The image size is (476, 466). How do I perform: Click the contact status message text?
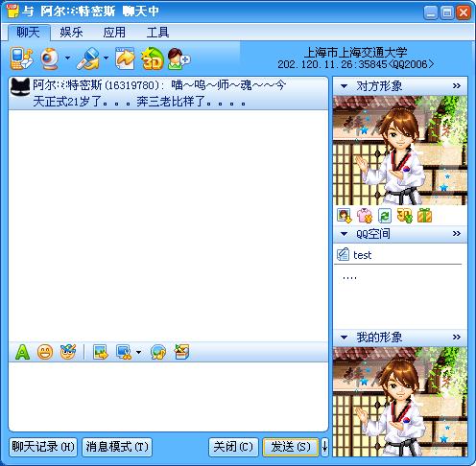159,93
